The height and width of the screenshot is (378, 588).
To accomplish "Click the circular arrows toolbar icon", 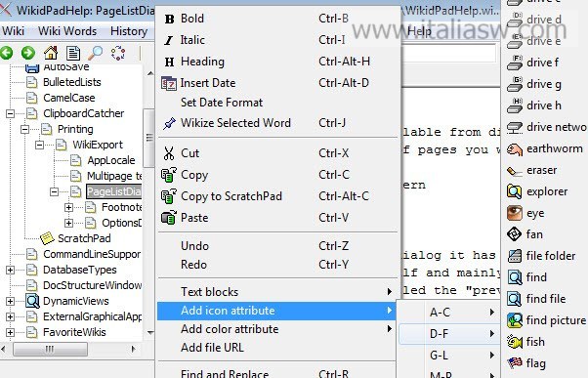I will (118, 53).
